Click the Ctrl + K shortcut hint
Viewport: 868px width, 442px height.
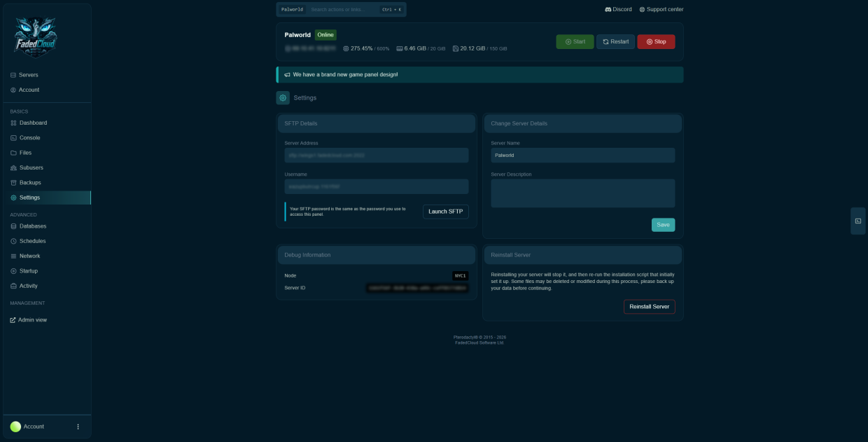(x=392, y=10)
